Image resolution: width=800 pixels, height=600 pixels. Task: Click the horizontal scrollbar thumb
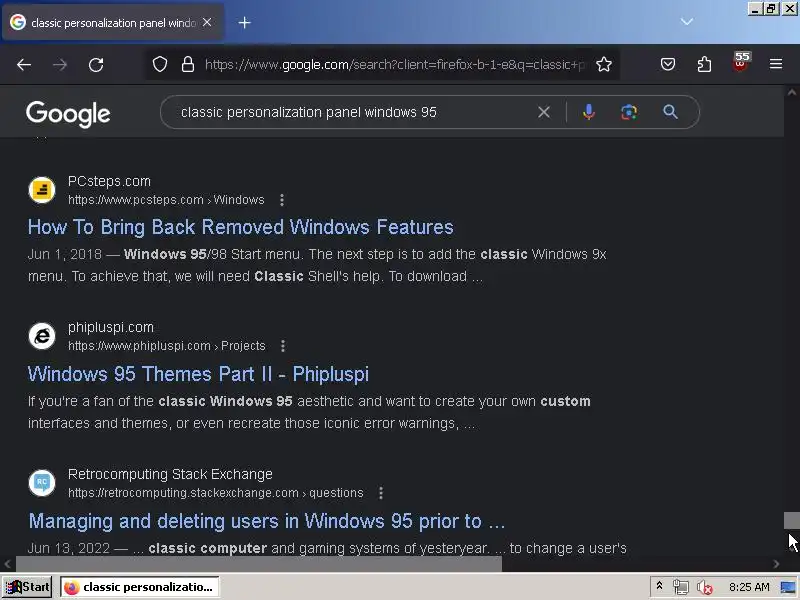point(259,564)
